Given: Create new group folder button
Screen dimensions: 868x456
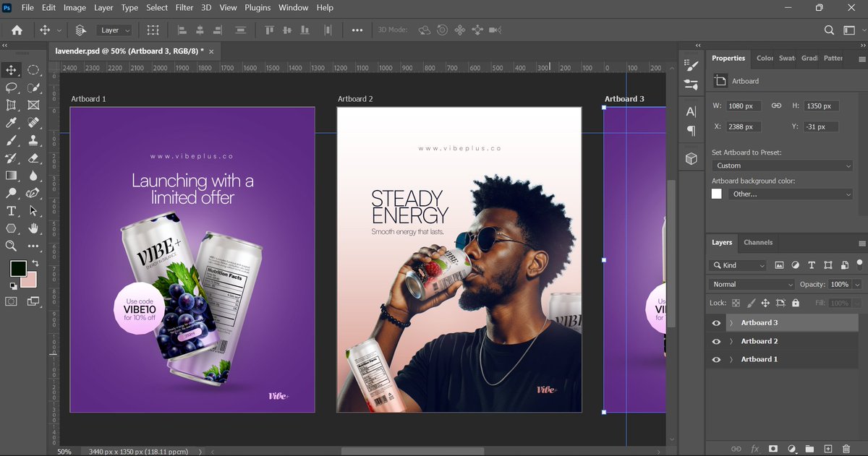Looking at the screenshot, I should point(809,449).
